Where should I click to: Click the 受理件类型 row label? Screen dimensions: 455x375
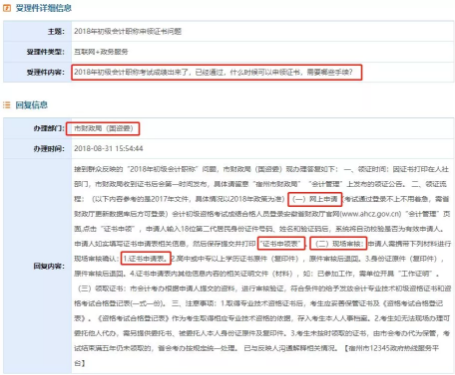[x=46, y=52]
